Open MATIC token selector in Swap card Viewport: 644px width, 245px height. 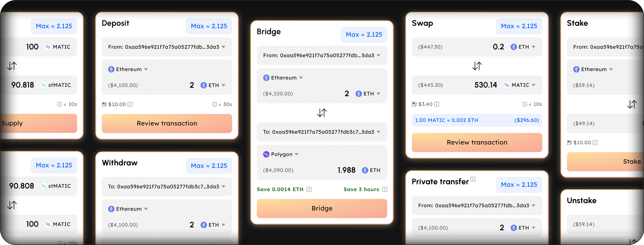click(533, 85)
